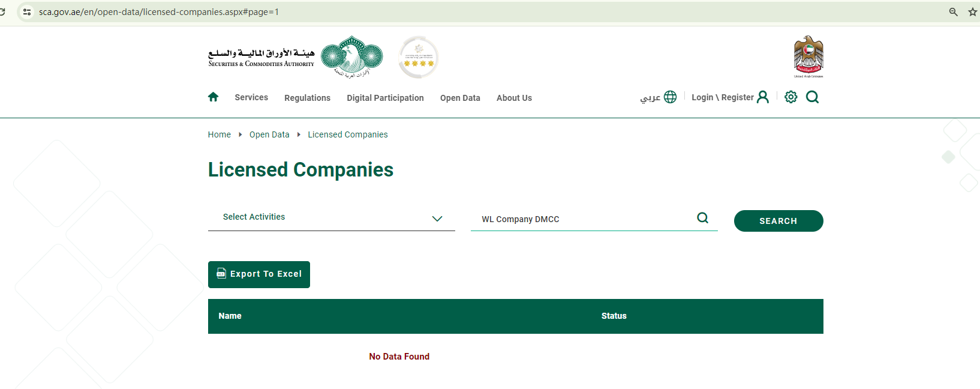Click the Export To Excel button
This screenshot has height=389, width=980.
[259, 274]
